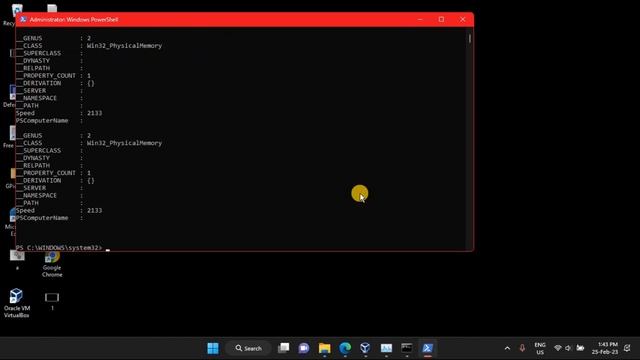Image resolution: width=640 pixels, height=360 pixels.
Task: Open the Windows Start menu
Action: pos(213,348)
